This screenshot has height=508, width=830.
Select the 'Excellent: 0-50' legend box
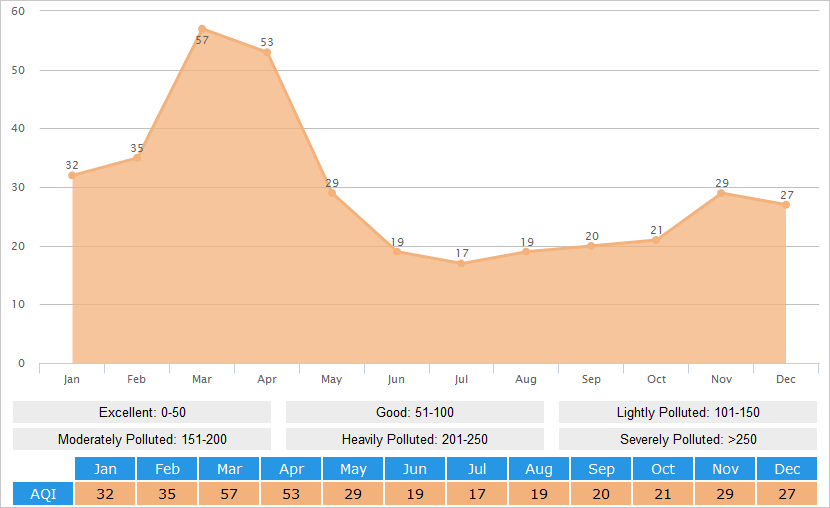tap(142, 412)
